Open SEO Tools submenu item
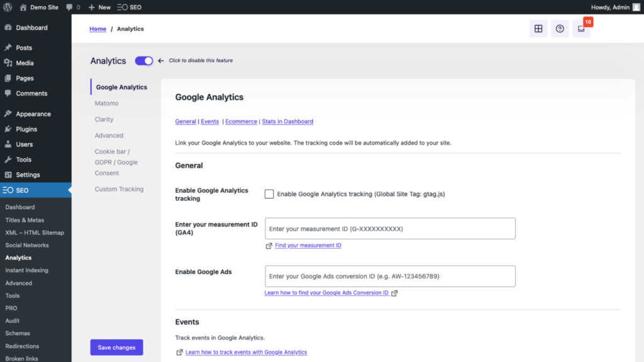Image resolution: width=644 pixels, height=362 pixels. (13, 295)
